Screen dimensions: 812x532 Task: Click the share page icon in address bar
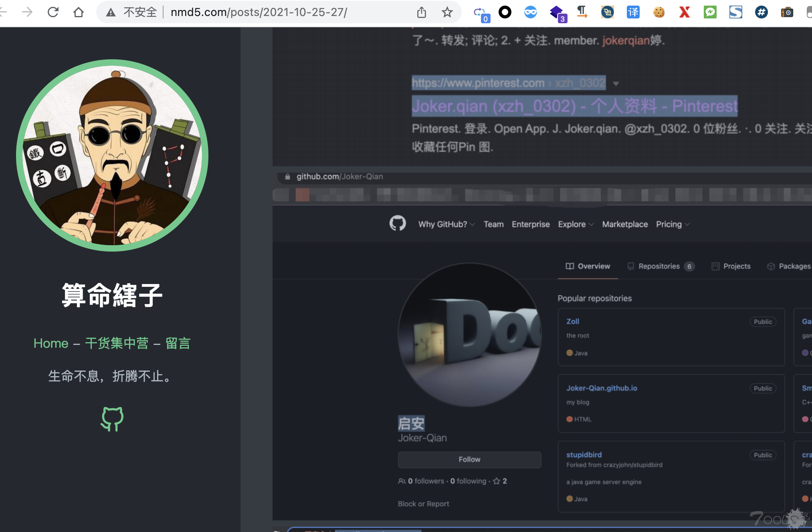pos(422,12)
